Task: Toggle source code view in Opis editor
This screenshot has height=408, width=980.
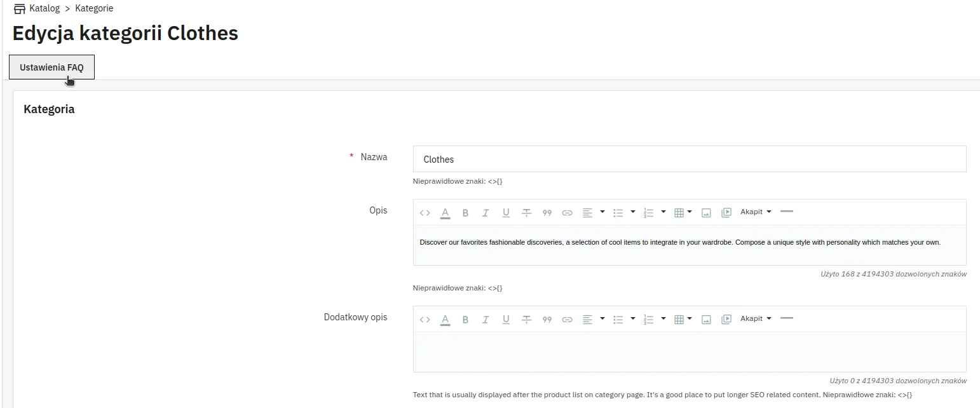Action: point(425,213)
